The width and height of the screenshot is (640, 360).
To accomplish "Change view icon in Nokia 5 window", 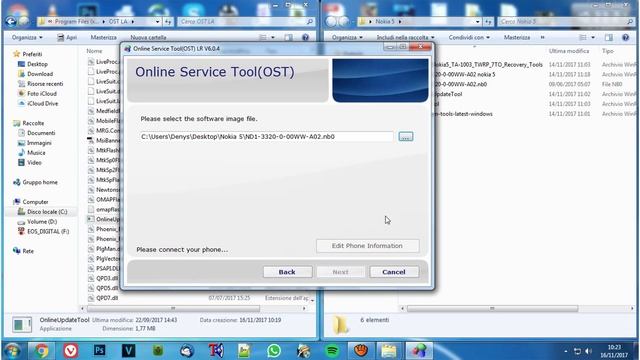I will point(583,37).
